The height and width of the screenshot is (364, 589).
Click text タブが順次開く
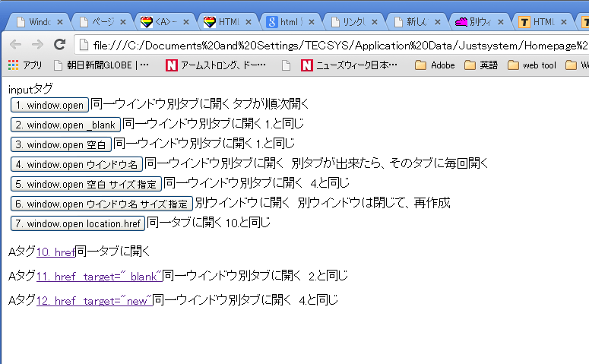[x=271, y=104]
